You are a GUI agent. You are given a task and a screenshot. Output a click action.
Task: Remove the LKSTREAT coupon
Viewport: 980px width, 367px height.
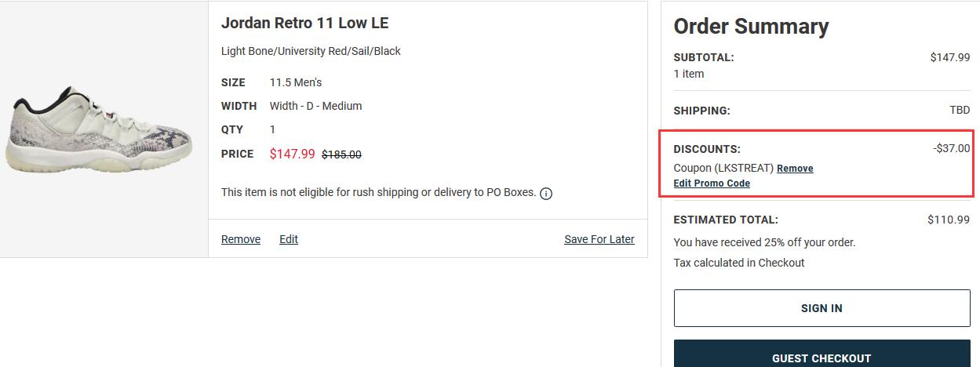(795, 169)
